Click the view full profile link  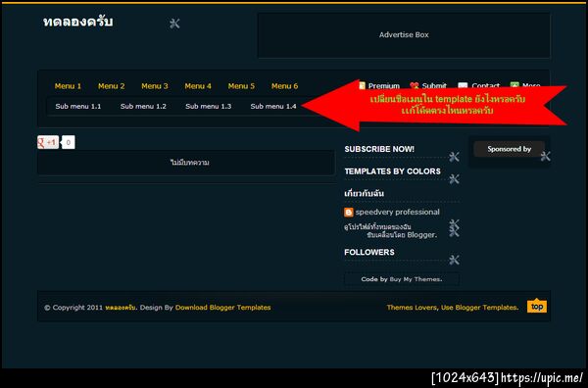[x=377, y=226]
